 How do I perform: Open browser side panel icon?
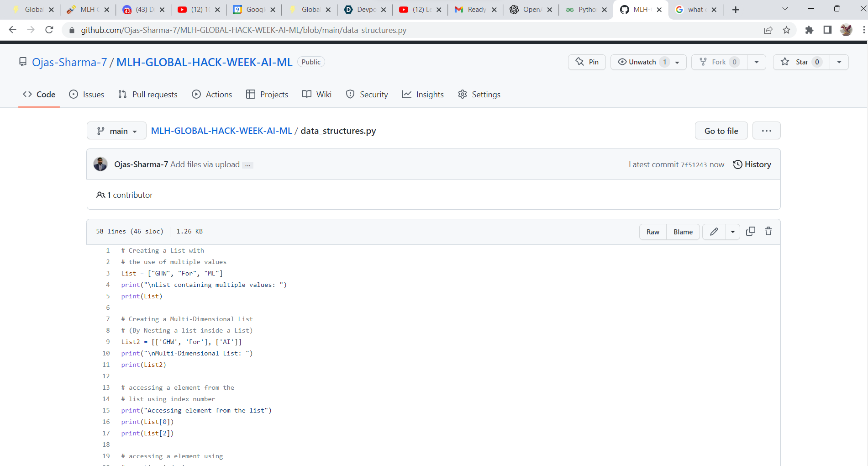coord(827,30)
